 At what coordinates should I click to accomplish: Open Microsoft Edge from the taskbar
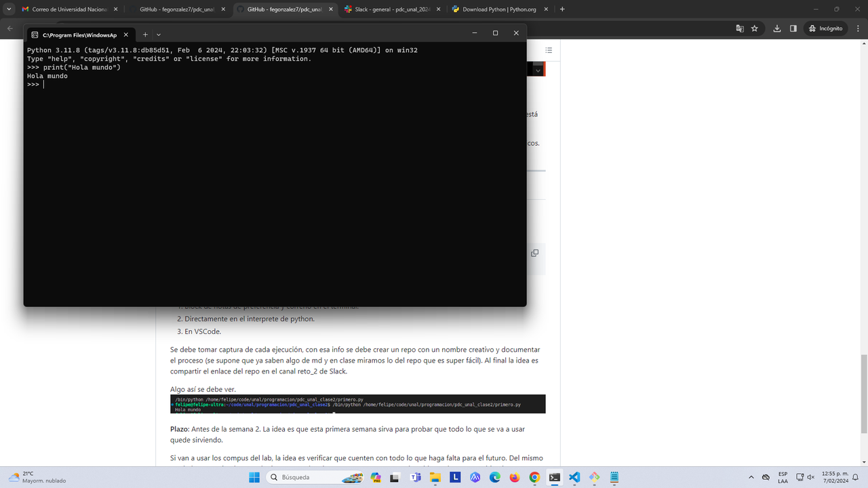(x=494, y=477)
